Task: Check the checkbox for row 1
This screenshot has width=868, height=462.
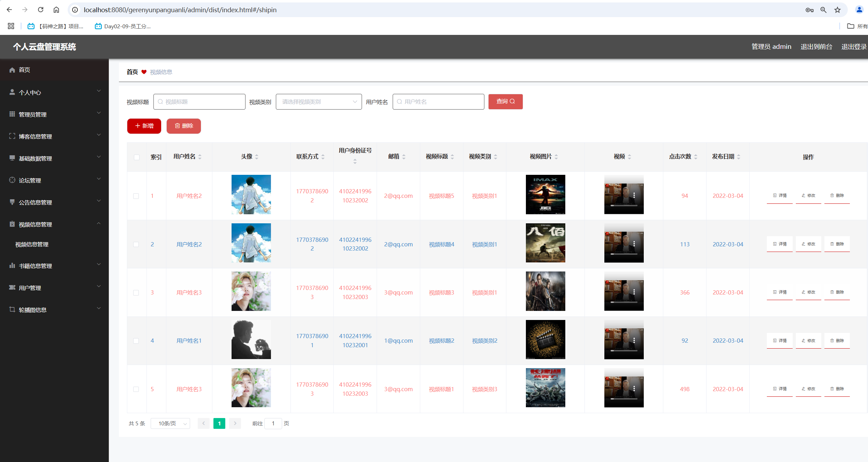Action: [136, 196]
